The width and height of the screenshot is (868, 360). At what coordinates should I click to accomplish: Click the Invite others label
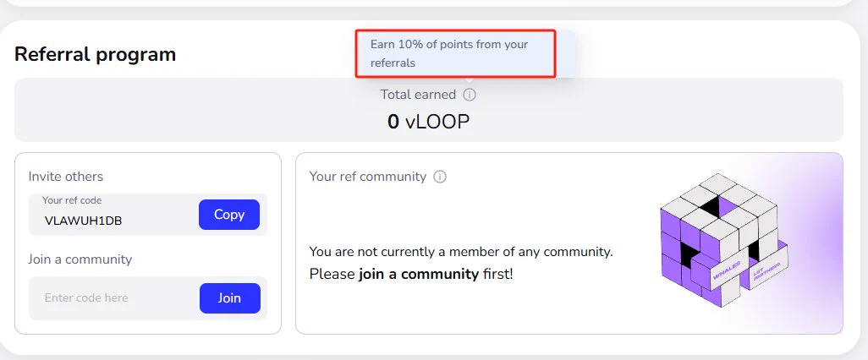coord(66,177)
